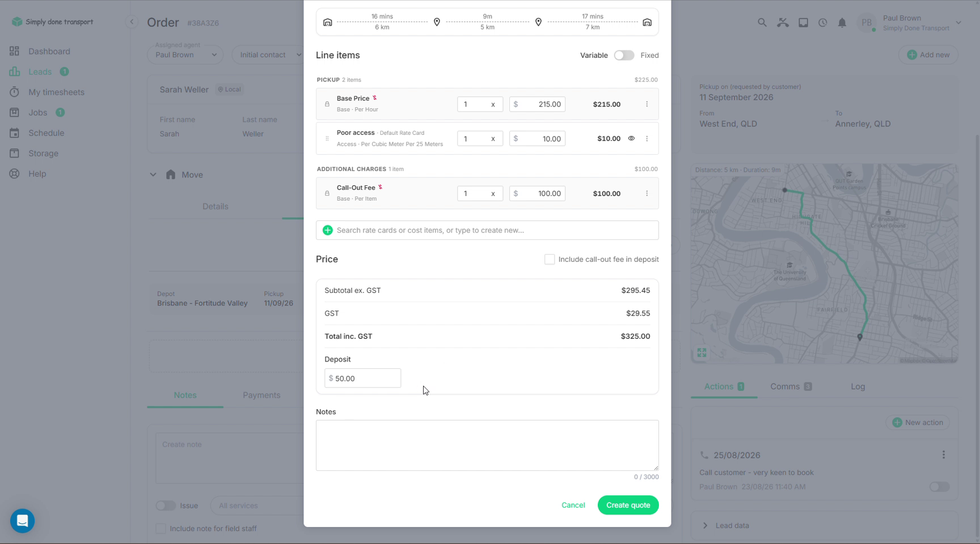Check Include note for field staff
The width and height of the screenshot is (980, 544).
[161, 529]
